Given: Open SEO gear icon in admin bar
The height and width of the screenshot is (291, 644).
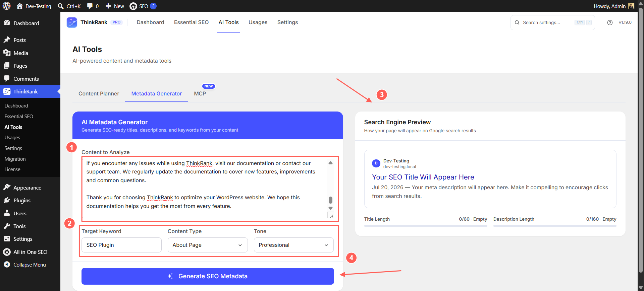Looking at the screenshot, I should [133, 6].
